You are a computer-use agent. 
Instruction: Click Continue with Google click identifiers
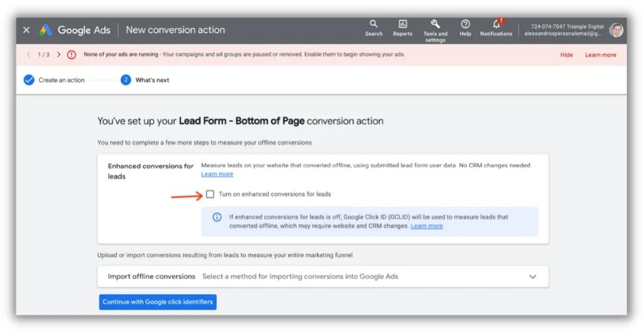158,302
